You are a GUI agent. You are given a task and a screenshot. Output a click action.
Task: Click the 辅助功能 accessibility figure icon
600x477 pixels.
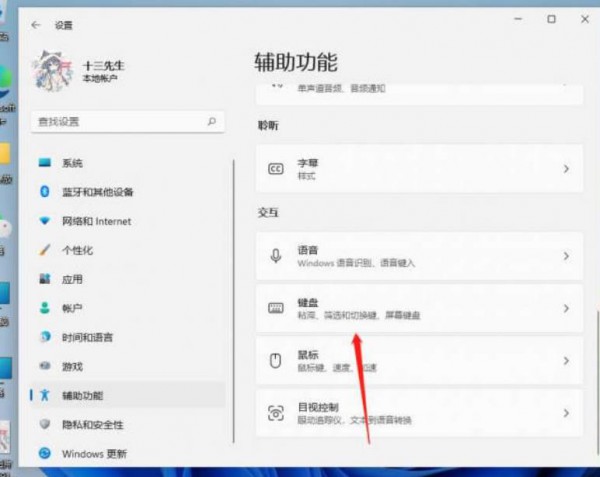[x=45, y=395]
